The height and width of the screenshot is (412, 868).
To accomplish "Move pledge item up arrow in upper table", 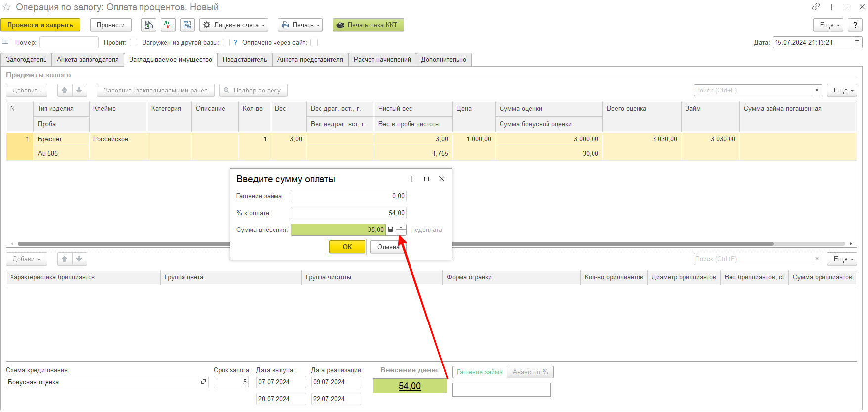I will pyautogui.click(x=65, y=90).
